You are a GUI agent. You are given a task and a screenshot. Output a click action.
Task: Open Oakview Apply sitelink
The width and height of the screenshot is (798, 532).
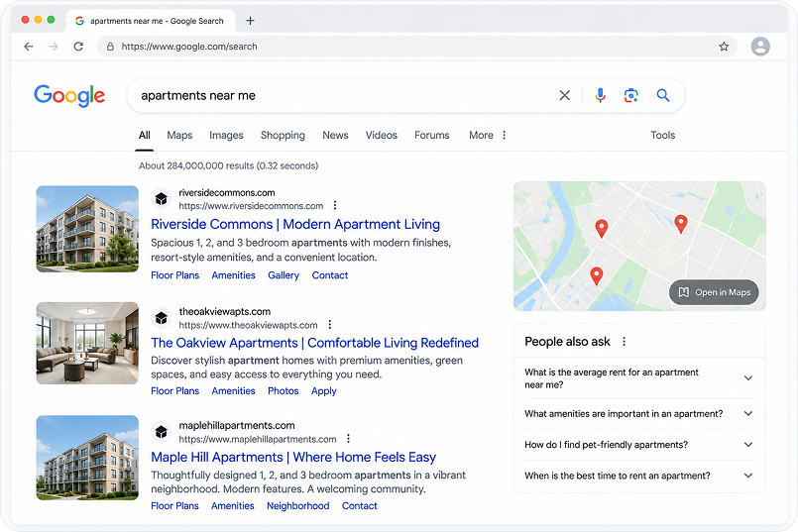[x=324, y=391]
